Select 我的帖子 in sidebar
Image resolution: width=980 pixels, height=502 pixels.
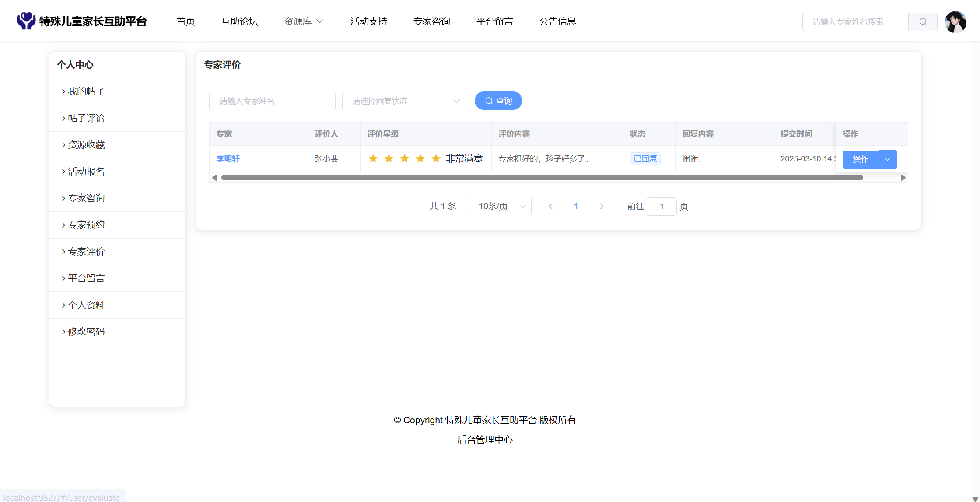(x=86, y=91)
